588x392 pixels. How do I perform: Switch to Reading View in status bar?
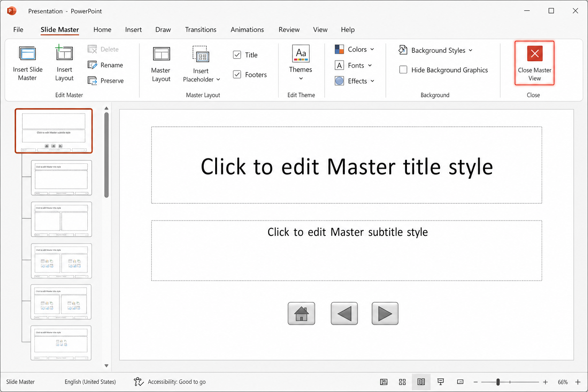coord(421,382)
